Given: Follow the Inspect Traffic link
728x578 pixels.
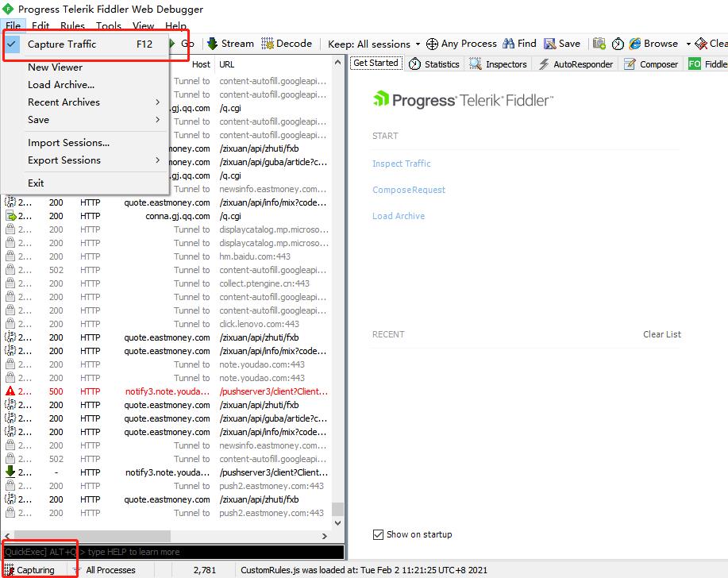Looking at the screenshot, I should point(401,164).
